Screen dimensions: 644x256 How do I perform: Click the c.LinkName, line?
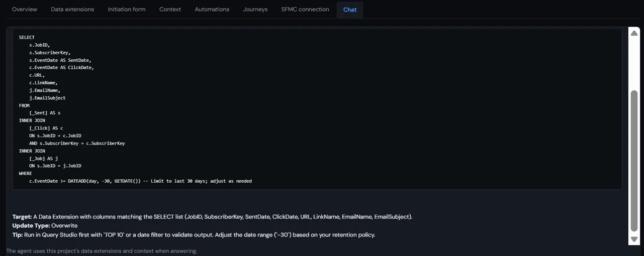43,83
